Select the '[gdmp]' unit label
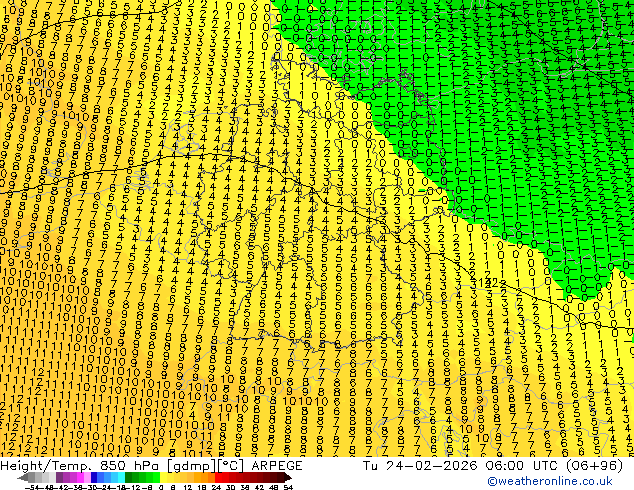 pos(192,466)
